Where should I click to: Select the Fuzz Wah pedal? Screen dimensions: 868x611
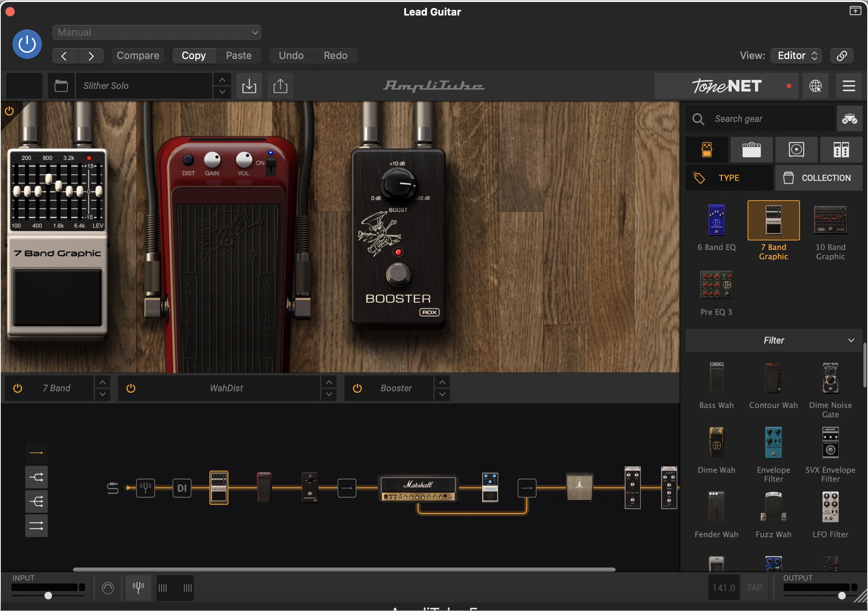pos(773,507)
